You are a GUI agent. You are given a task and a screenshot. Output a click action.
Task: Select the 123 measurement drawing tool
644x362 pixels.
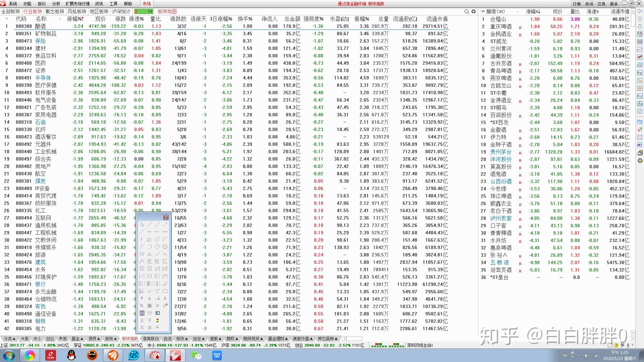150,239
